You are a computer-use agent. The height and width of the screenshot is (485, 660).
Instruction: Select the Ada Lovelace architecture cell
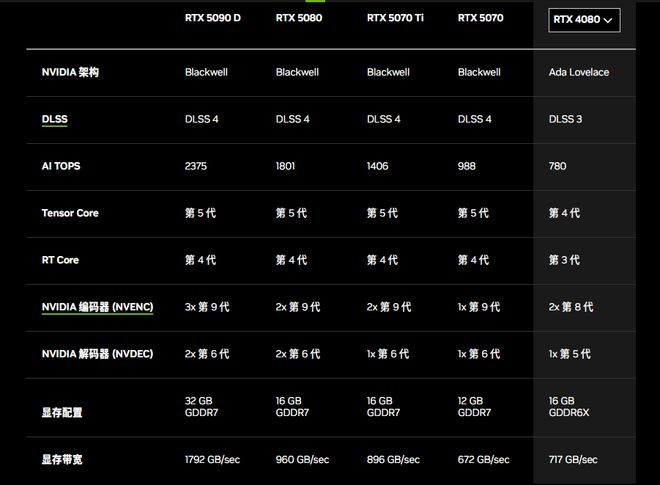[579, 72]
